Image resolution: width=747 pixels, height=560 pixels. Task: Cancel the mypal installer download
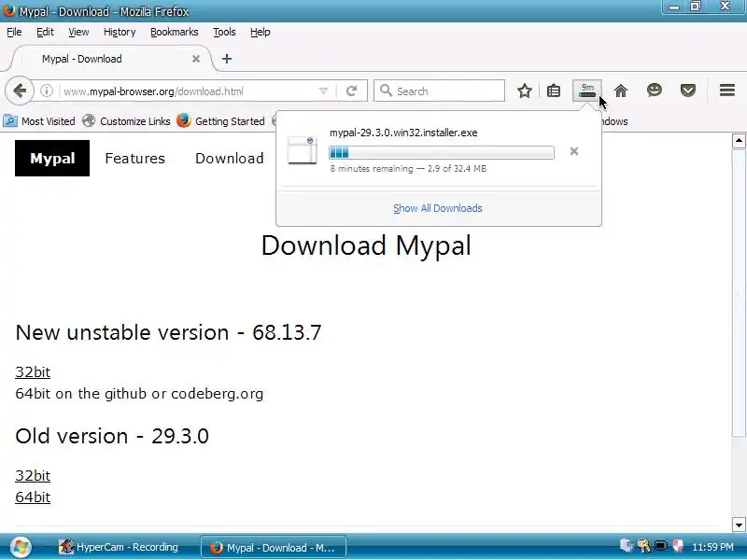pos(574,151)
